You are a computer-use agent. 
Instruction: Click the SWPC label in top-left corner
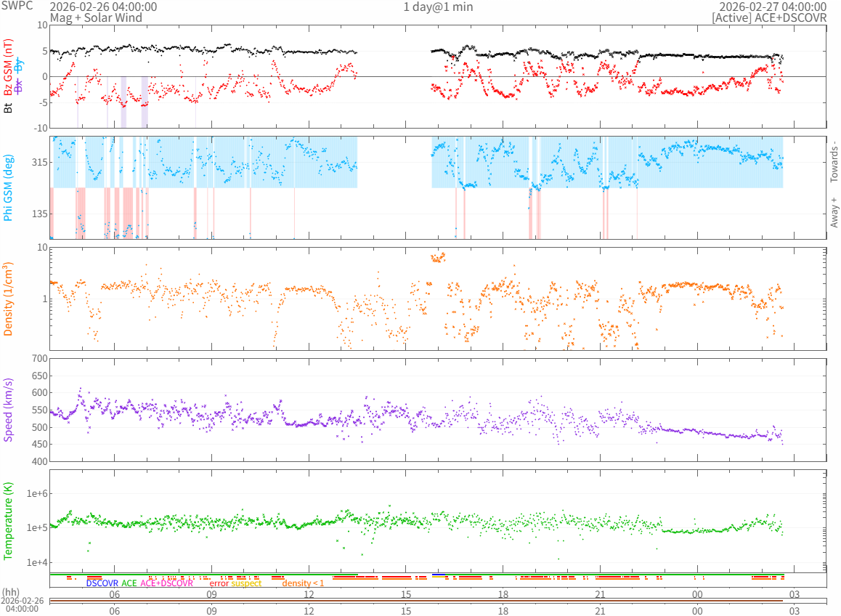15,7
